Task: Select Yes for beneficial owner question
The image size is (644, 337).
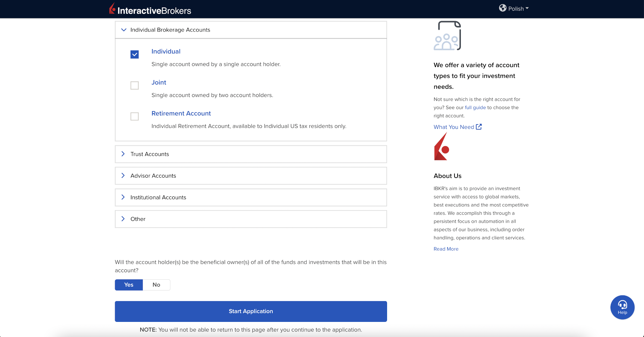Action: pos(129,285)
